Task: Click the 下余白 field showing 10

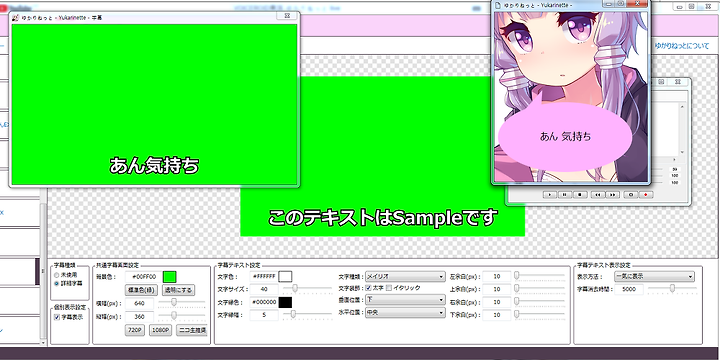Action: (497, 315)
